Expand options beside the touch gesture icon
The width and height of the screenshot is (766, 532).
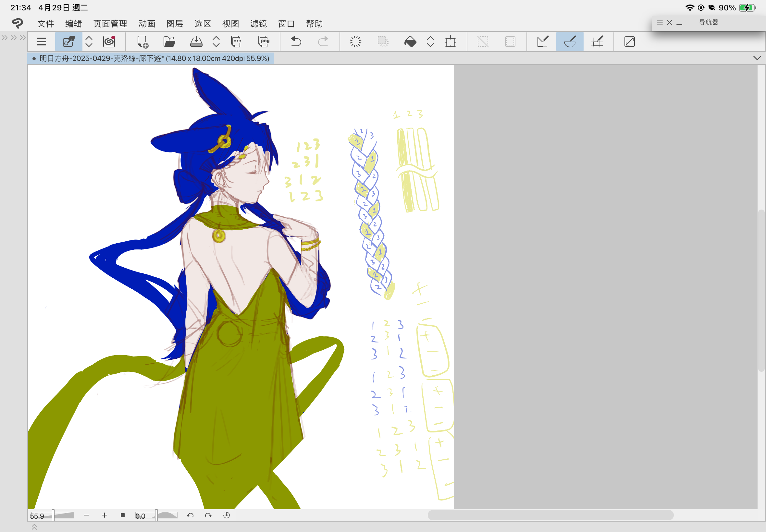tap(89, 42)
